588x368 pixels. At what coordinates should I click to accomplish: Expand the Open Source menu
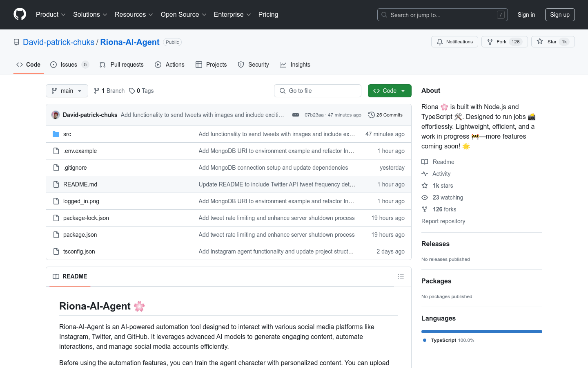(x=184, y=14)
